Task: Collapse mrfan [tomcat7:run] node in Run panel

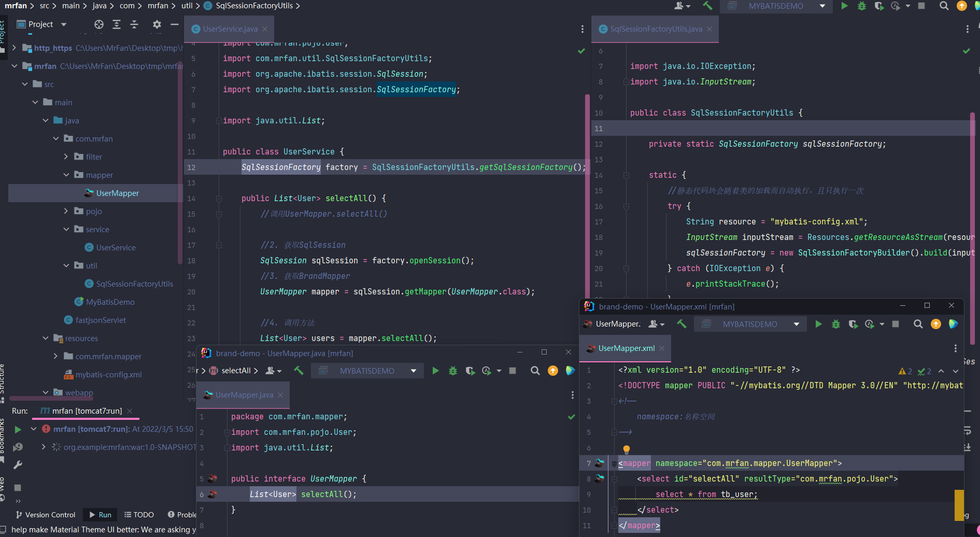Action: click(34, 429)
